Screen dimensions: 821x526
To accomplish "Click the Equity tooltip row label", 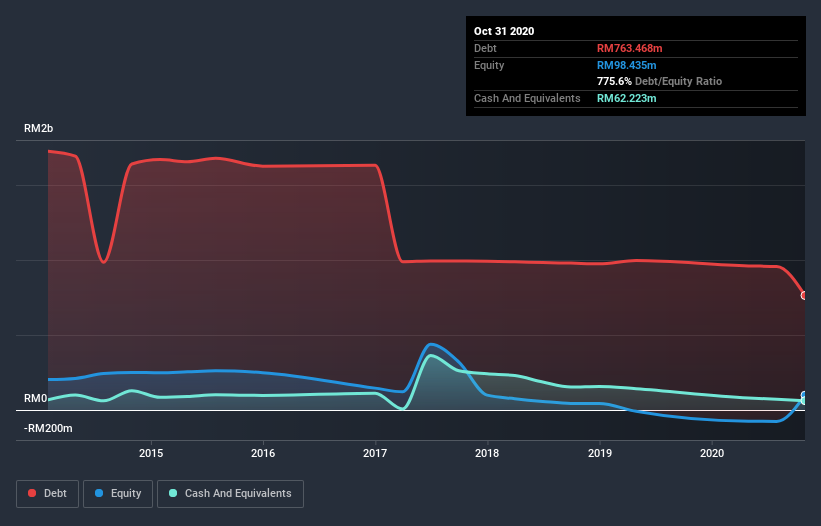I will 489,65.
